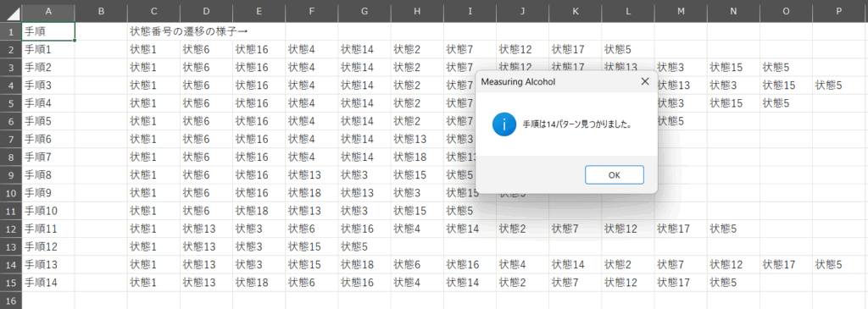Click the blue information icon in the dialog

click(504, 125)
